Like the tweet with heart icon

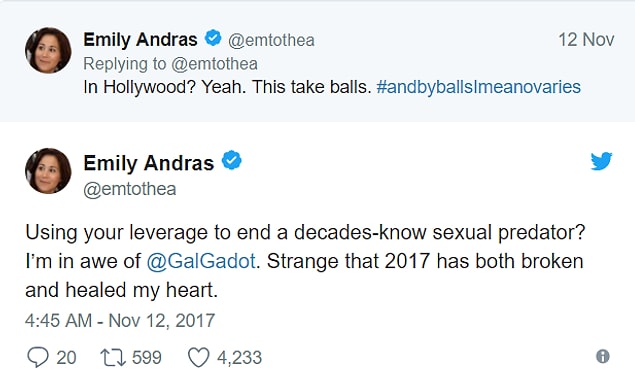pos(199,357)
